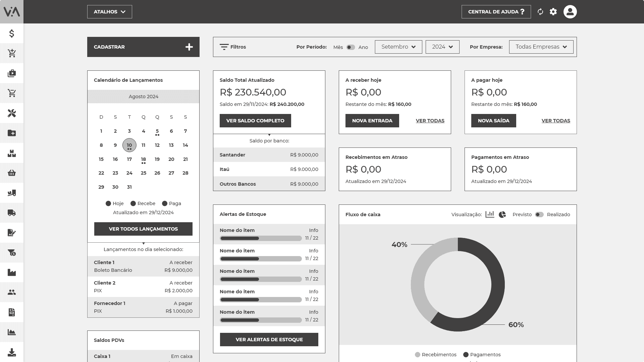
Task: Open the Financeiro dollar-sign module in the sidebar
Action: point(12,34)
